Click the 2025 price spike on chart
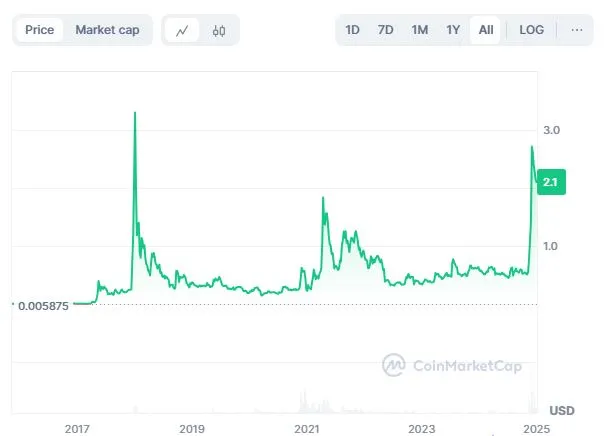The image size is (604, 436). tap(532, 147)
